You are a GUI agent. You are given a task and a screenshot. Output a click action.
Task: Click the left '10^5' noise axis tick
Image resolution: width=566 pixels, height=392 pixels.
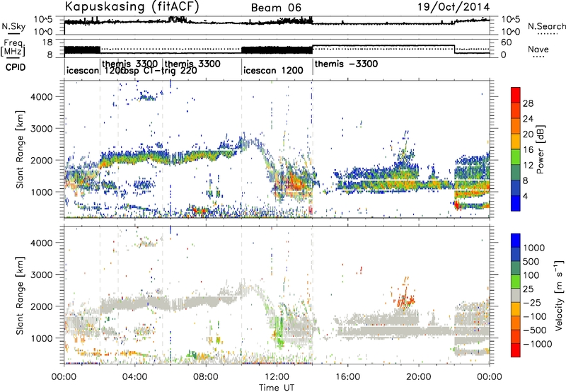(44, 20)
